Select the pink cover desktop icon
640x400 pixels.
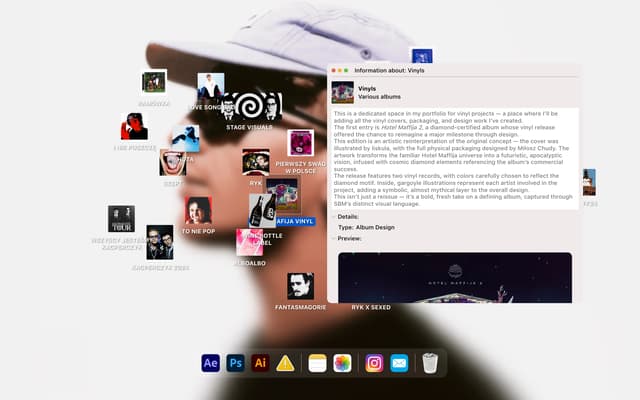click(x=249, y=242)
